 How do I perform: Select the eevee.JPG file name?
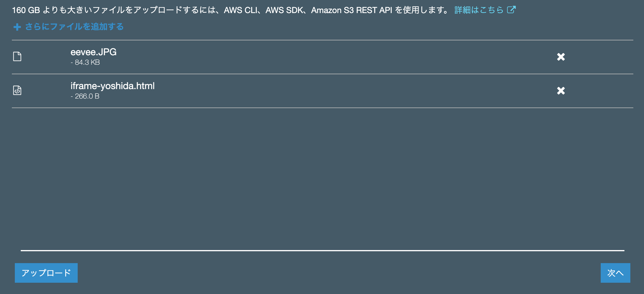point(93,52)
